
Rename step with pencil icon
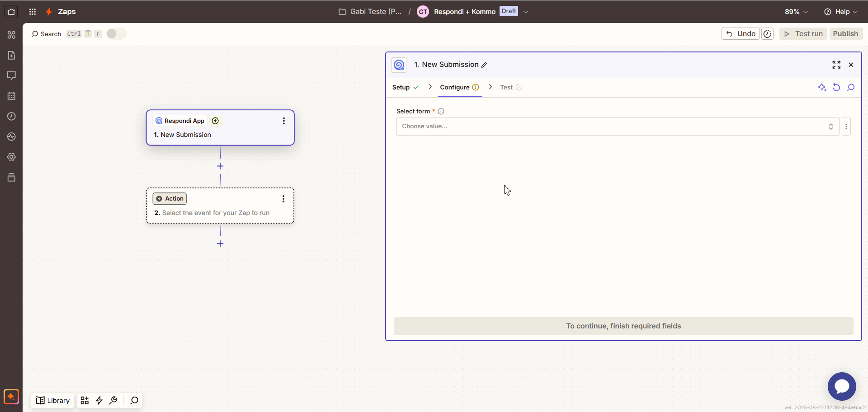tap(484, 65)
